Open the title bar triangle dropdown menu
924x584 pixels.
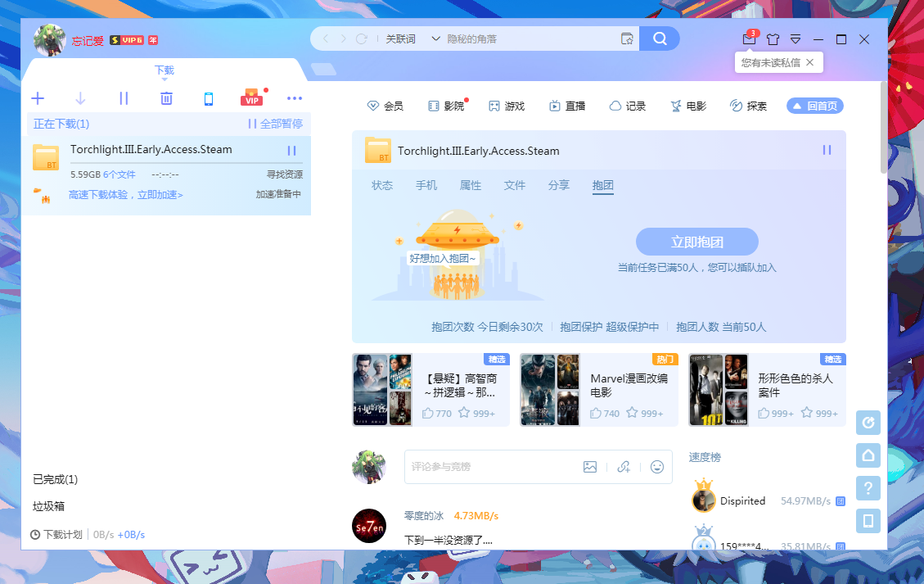point(795,38)
